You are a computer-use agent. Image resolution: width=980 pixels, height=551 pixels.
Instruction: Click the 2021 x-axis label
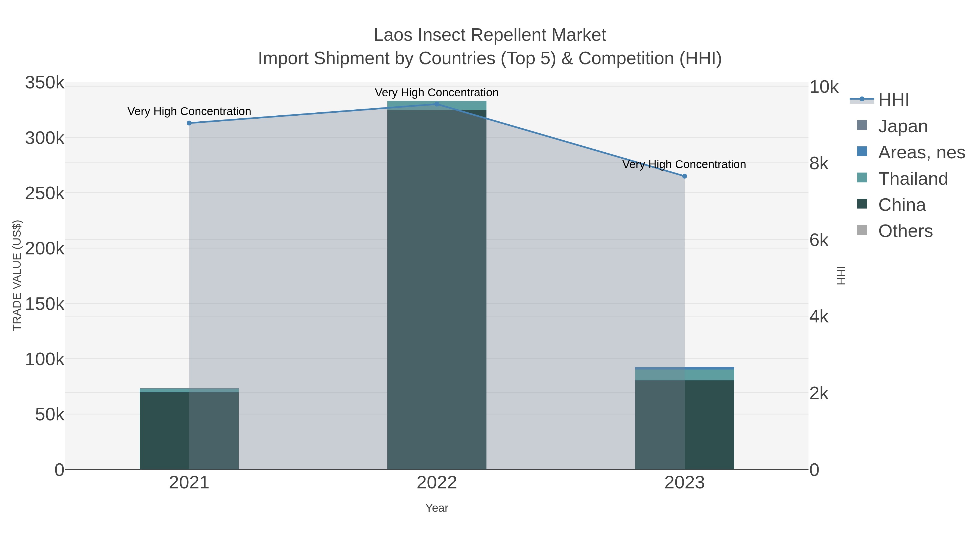[189, 483]
